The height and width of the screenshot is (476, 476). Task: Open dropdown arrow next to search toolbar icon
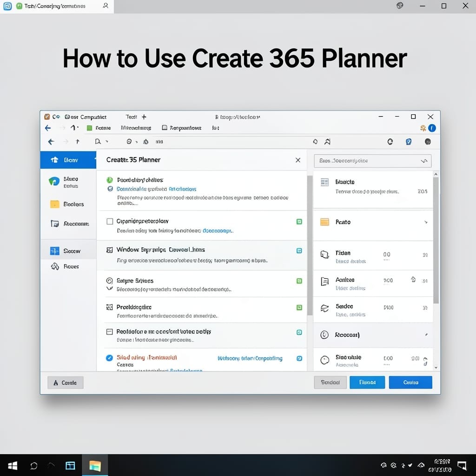click(x=107, y=141)
